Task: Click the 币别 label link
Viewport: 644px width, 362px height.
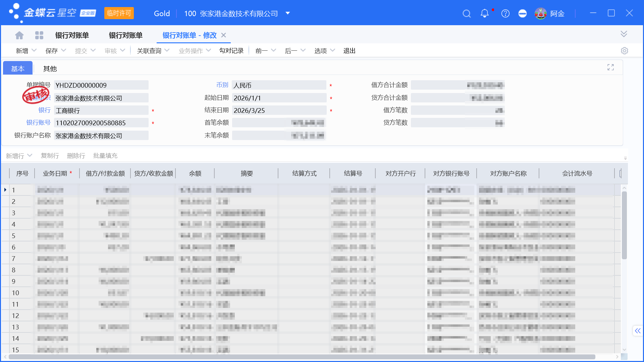Action: click(222, 85)
